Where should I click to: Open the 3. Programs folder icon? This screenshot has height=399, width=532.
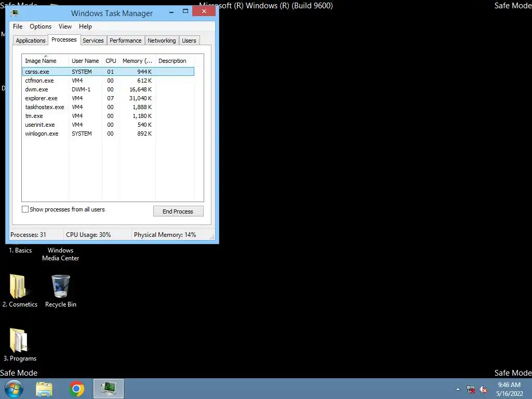[x=20, y=345]
